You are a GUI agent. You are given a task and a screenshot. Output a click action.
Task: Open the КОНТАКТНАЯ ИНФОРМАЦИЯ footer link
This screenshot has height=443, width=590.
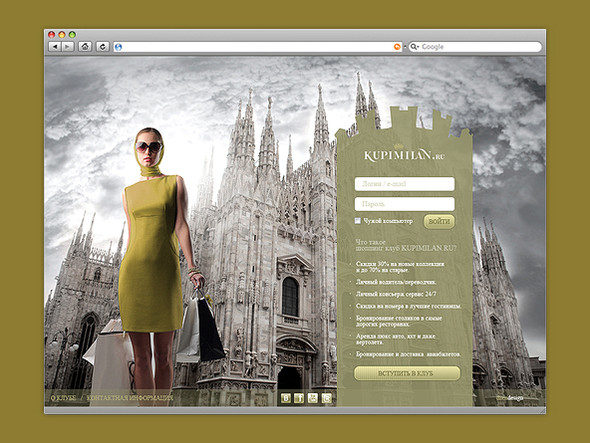pos(130,398)
